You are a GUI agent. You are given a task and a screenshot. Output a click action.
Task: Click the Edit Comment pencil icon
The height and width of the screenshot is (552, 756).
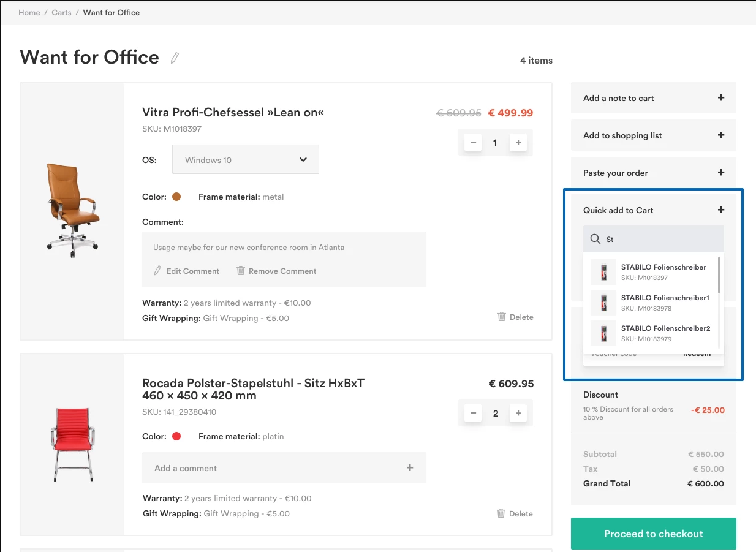pos(157,271)
